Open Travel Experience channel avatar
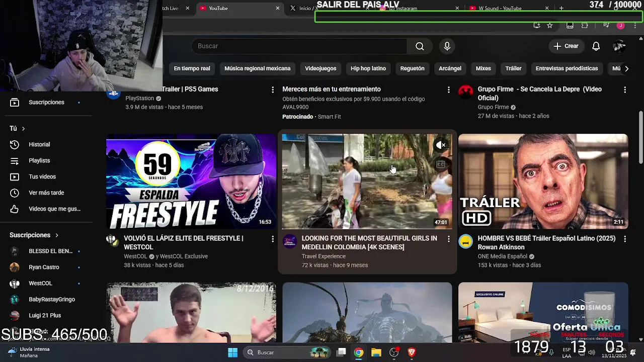This screenshot has height=362, width=644. [x=290, y=241]
